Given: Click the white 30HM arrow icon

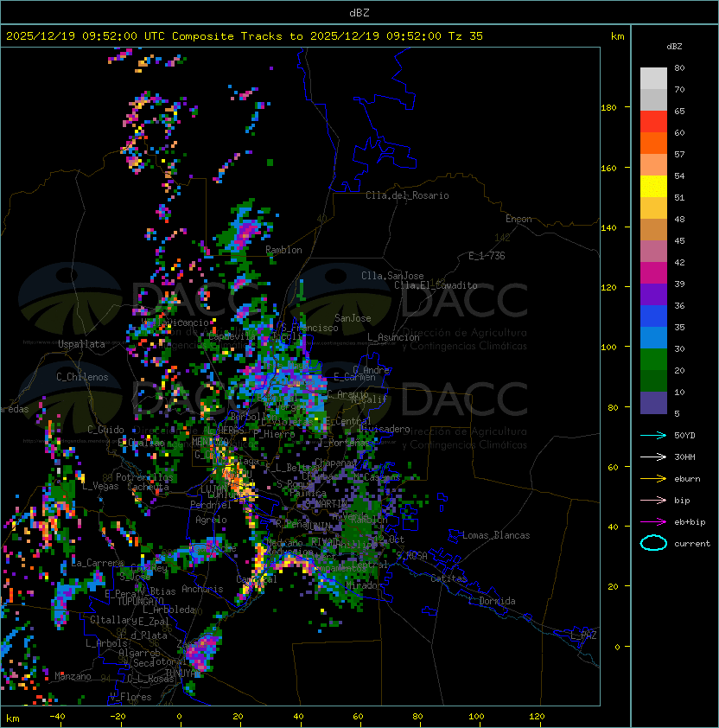Looking at the screenshot, I should pyautogui.click(x=653, y=457).
